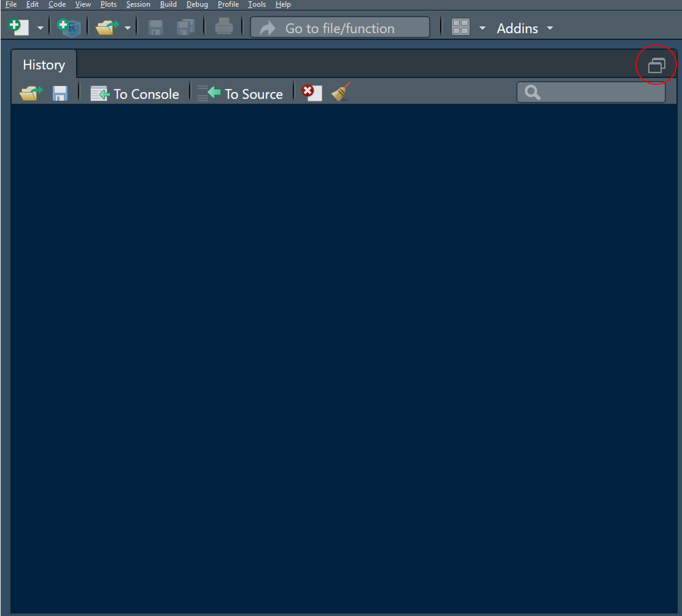Save the command history
Screen dimensions: 682x616
click(x=60, y=93)
